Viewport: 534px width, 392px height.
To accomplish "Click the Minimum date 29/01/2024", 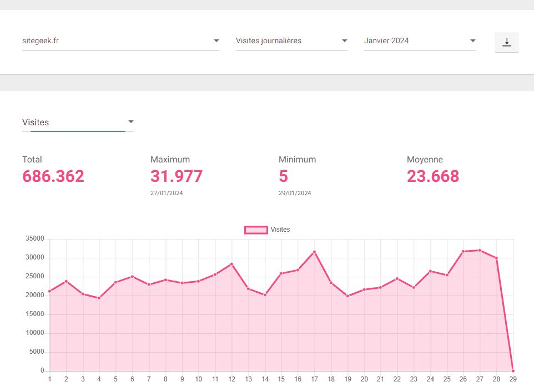I will click(x=295, y=194).
